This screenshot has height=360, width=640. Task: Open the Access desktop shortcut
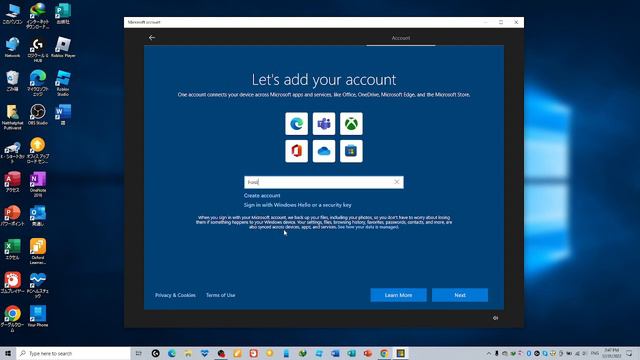click(12, 182)
